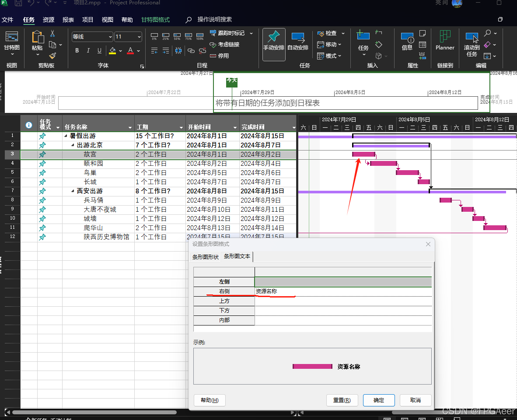Viewport: 517px width, 420px height.
Task: Select 自动安排 auto schedule mode
Action: point(298,42)
